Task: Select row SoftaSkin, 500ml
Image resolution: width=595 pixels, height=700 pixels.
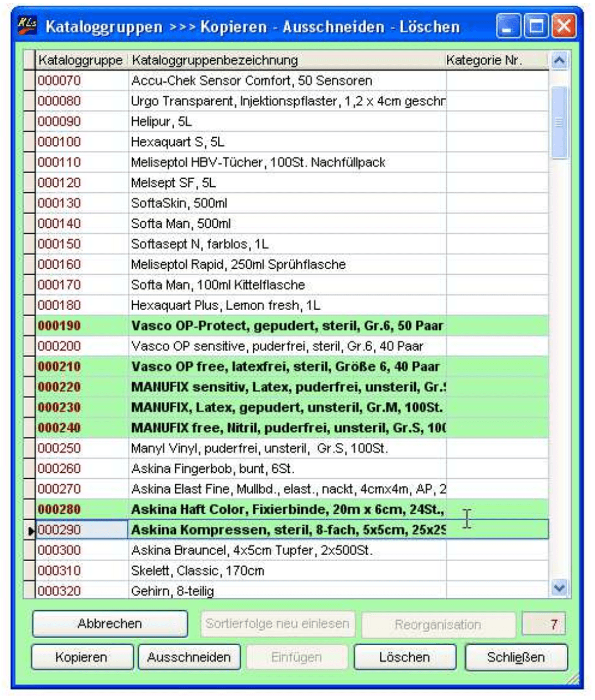Action: point(286,203)
